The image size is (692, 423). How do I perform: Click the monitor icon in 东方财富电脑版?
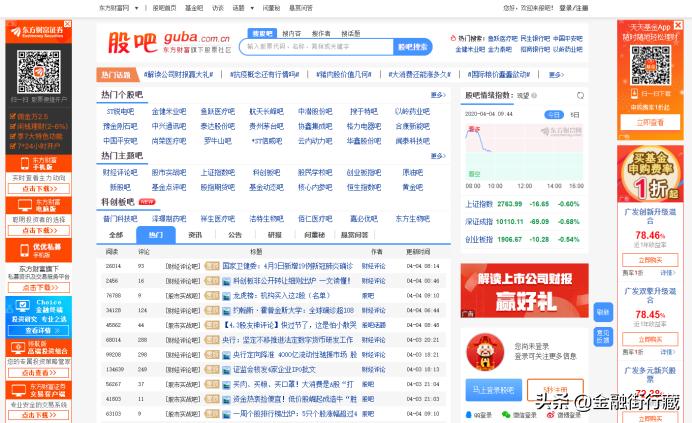coord(25,205)
